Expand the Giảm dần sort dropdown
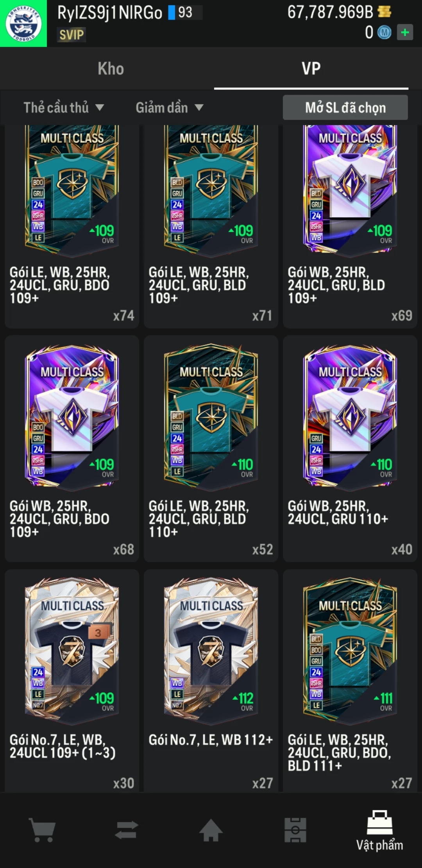 170,108
